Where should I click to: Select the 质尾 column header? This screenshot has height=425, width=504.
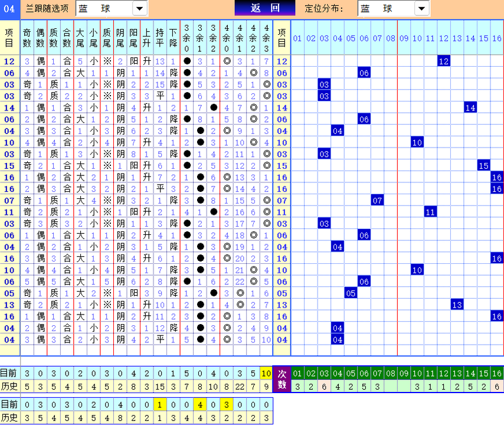107,38
